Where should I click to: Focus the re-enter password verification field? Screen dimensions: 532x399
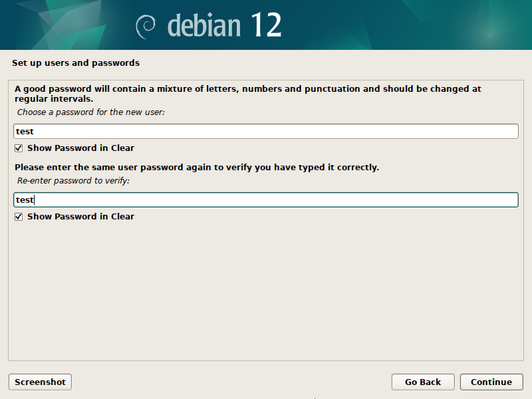coord(266,199)
